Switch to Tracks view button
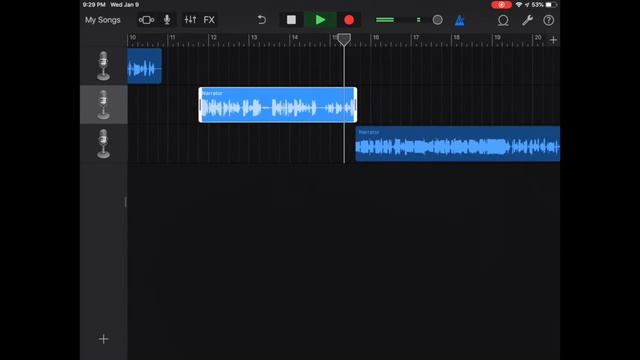The height and width of the screenshot is (360, 640). [146, 20]
